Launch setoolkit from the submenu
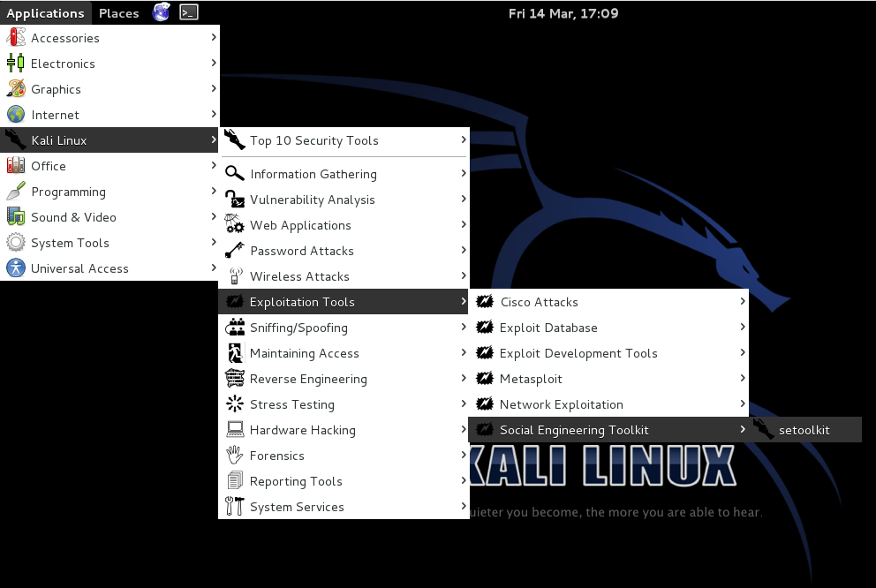This screenshot has height=588, width=876. (804, 429)
